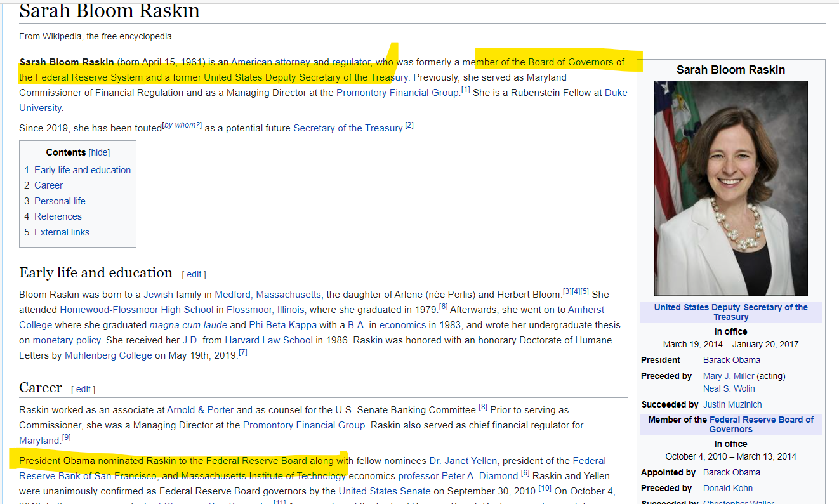
Task: Open infobox header link United States Deputy Secretary of the Treasury
Action: (x=731, y=312)
